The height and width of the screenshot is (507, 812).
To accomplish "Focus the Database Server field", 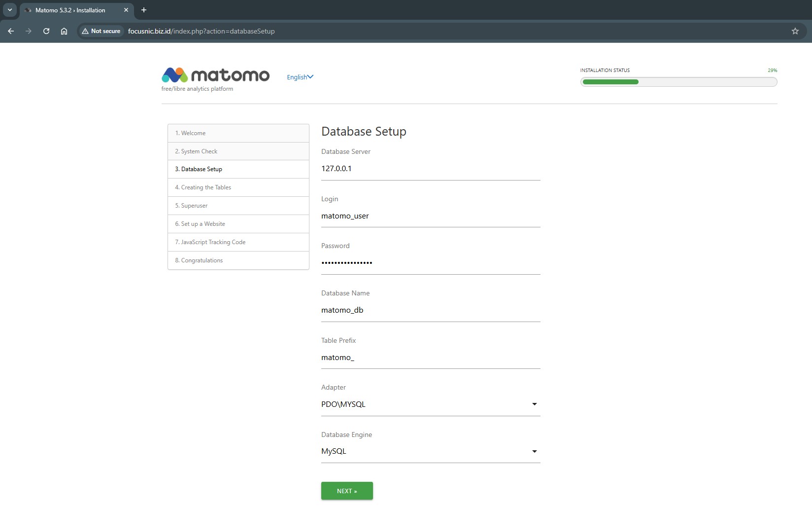I will (430, 169).
